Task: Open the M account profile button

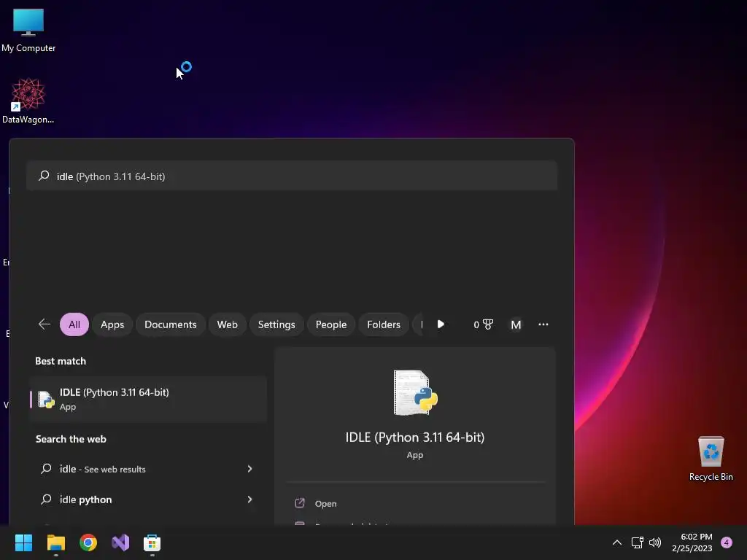Action: pos(516,324)
